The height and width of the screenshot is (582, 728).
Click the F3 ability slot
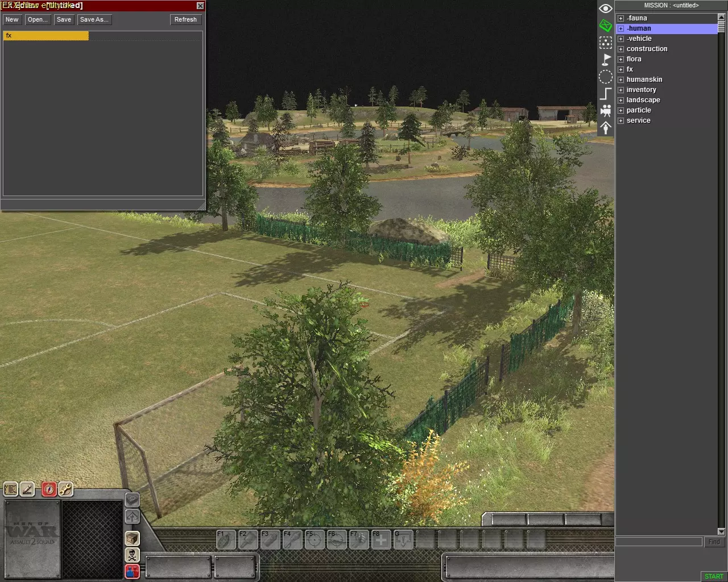[x=270, y=539]
